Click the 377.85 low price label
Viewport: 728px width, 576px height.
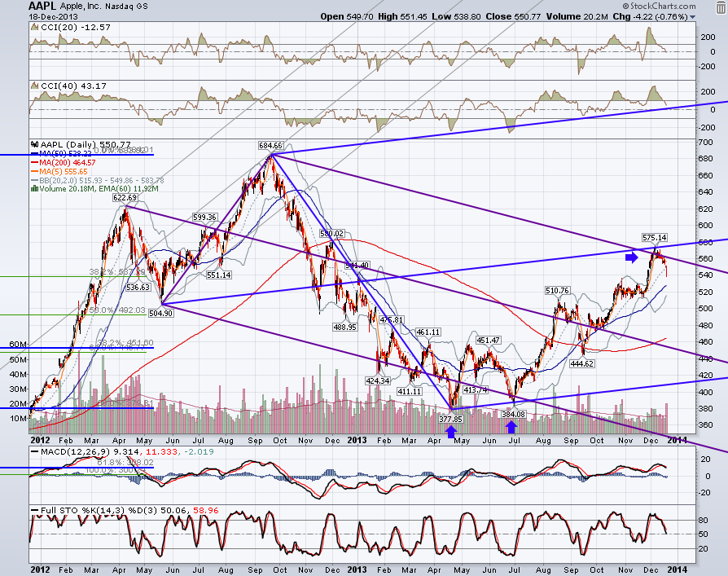tap(451, 419)
